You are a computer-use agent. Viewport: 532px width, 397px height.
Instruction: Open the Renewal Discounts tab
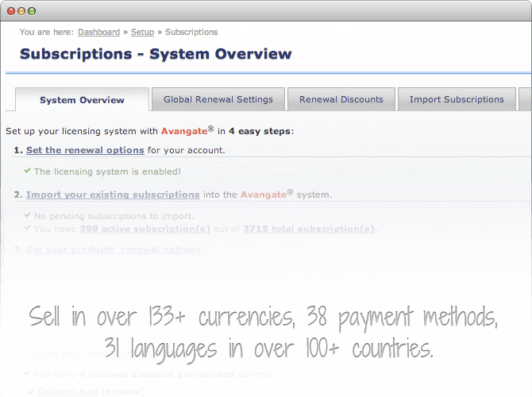(341, 99)
